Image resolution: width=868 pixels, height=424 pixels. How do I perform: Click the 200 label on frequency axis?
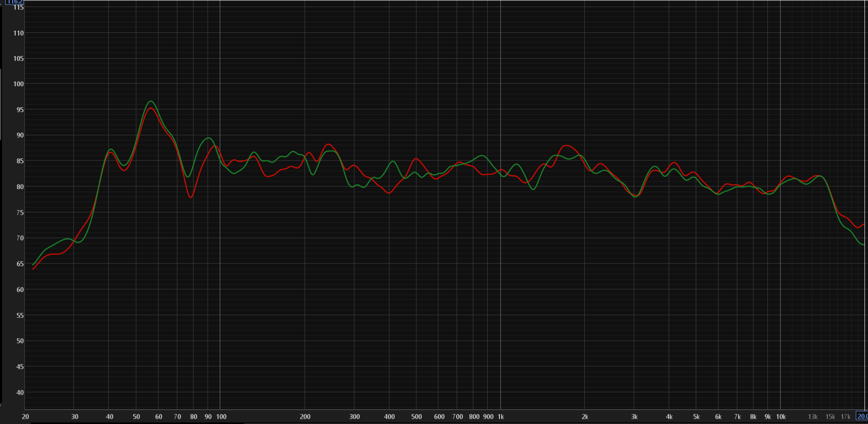coord(305,417)
